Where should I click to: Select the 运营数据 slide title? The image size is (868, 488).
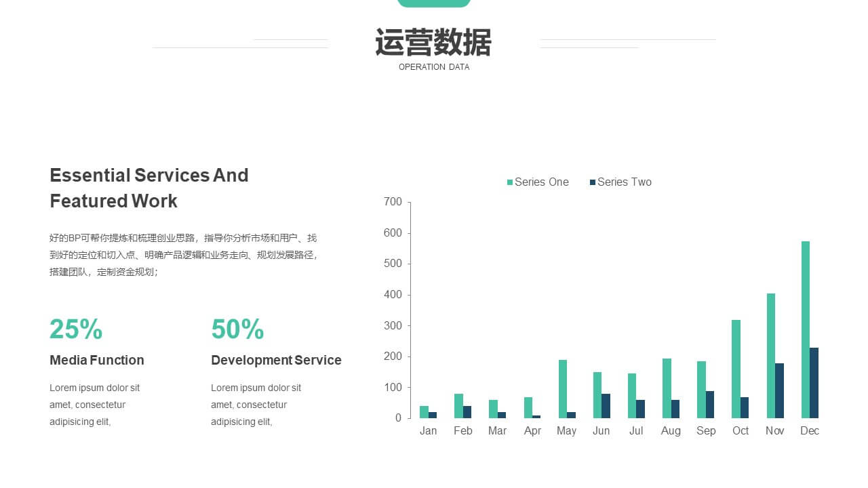click(433, 42)
